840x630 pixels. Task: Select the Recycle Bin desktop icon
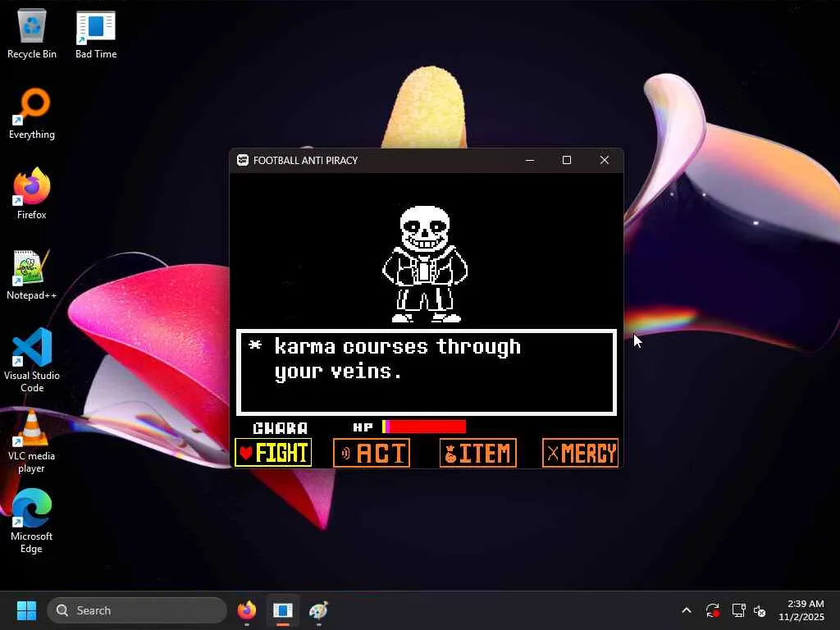32,34
